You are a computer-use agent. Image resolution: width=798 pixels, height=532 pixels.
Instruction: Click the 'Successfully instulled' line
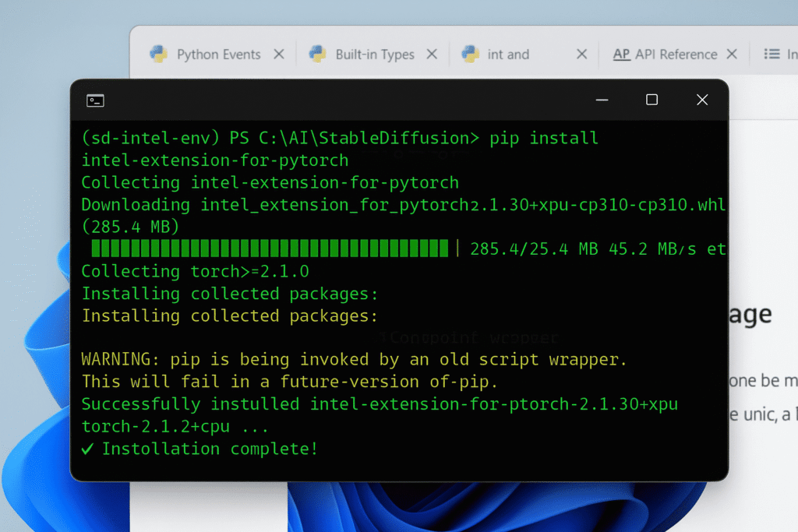click(x=380, y=403)
